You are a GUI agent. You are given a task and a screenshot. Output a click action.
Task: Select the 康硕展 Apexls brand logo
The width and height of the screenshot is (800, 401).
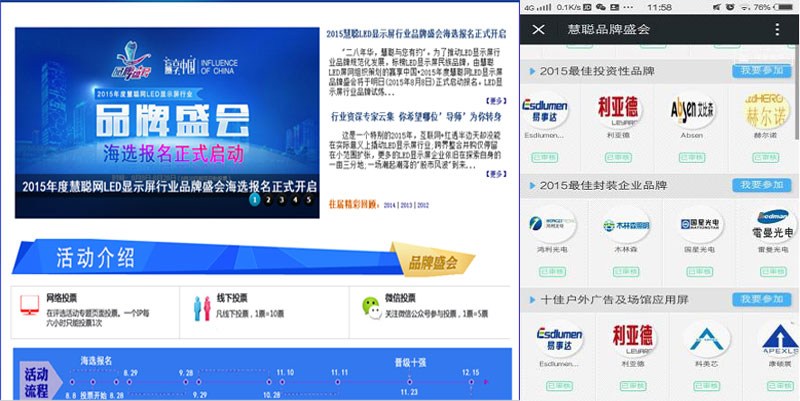(780, 339)
